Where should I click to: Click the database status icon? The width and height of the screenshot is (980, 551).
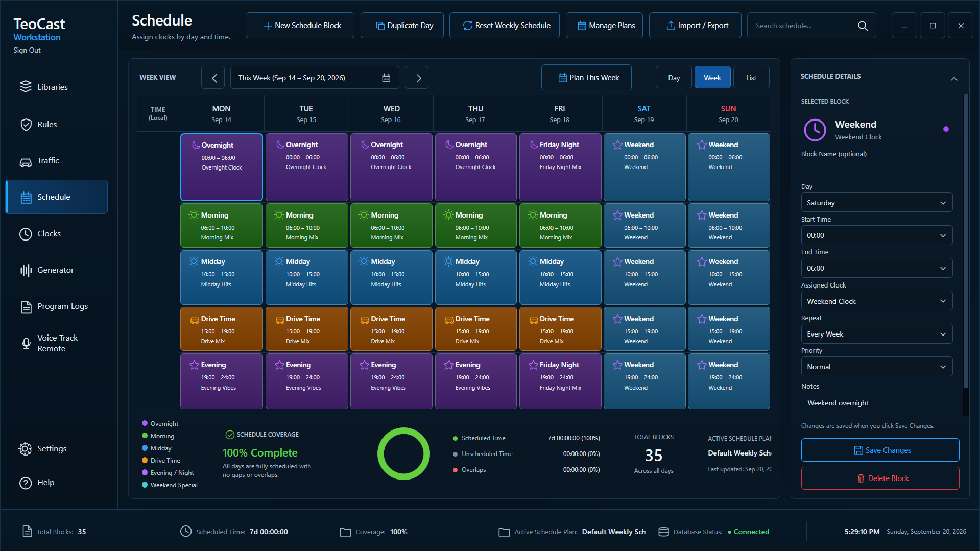tap(663, 532)
